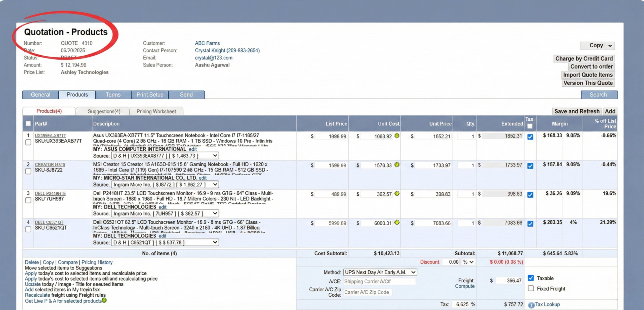Click the live price icon beside MSI Creator unit cost
The image size is (644, 310).
[397, 165]
